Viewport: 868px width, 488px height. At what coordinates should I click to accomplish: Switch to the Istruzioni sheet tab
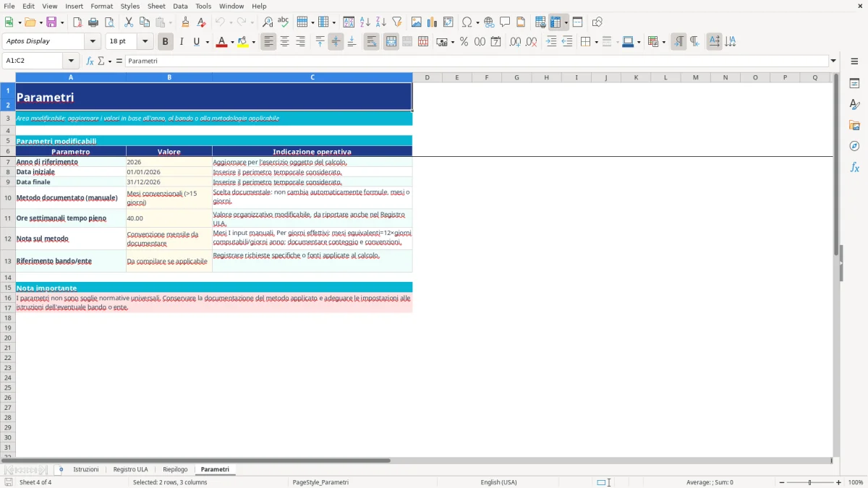click(x=86, y=470)
